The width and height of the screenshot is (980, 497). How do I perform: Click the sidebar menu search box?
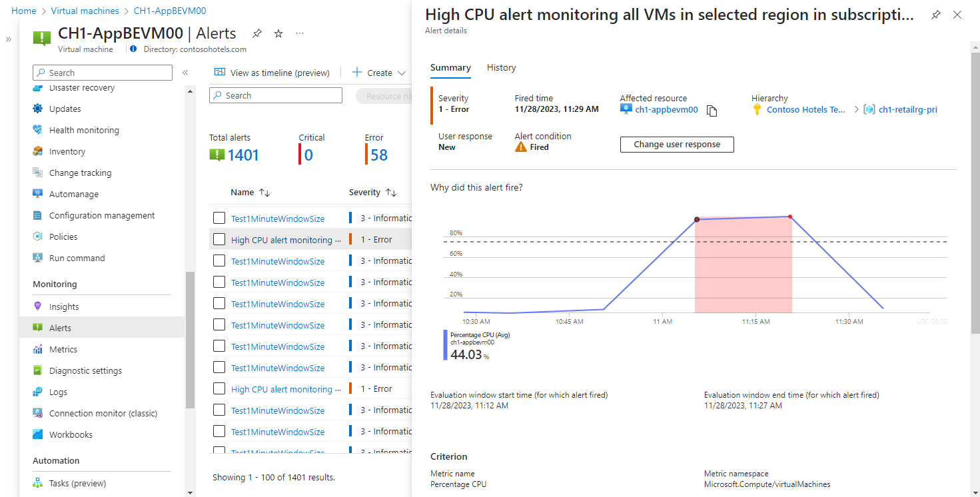tap(103, 73)
